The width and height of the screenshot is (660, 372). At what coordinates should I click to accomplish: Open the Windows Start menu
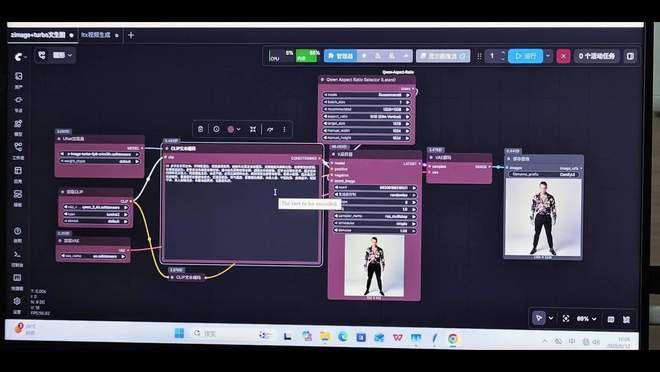point(179,333)
